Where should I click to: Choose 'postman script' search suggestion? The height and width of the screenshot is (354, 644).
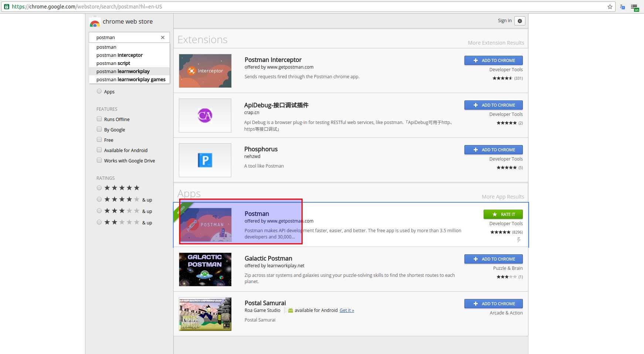pos(129,63)
